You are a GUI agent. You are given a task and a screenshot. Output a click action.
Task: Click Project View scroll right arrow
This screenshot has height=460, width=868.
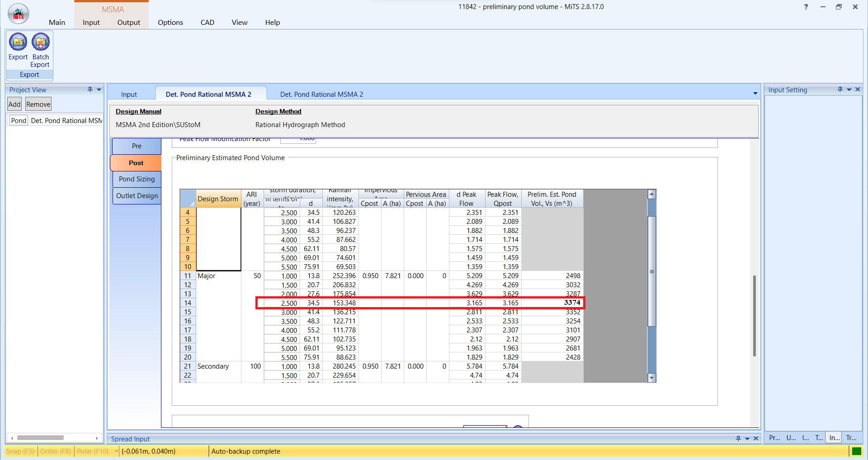[97, 438]
